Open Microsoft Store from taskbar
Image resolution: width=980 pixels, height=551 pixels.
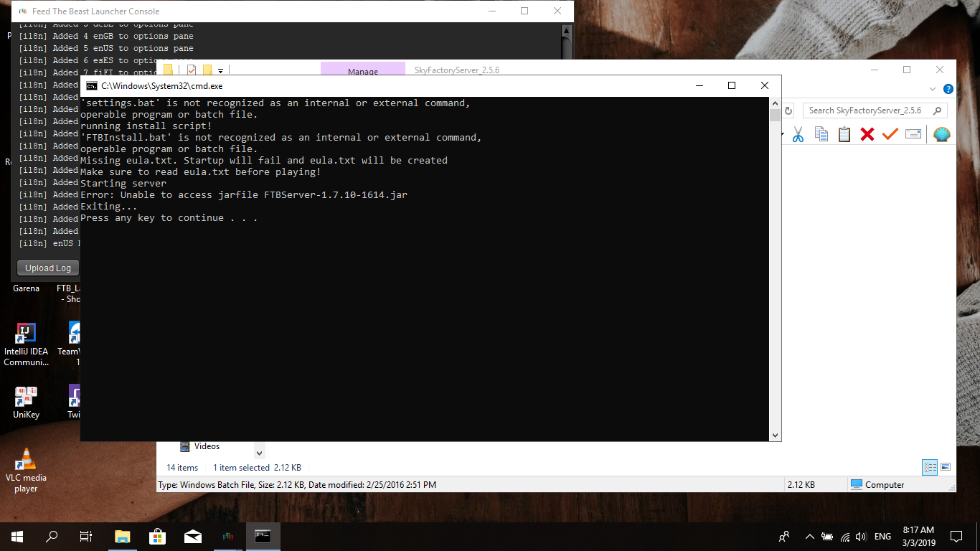click(x=157, y=537)
